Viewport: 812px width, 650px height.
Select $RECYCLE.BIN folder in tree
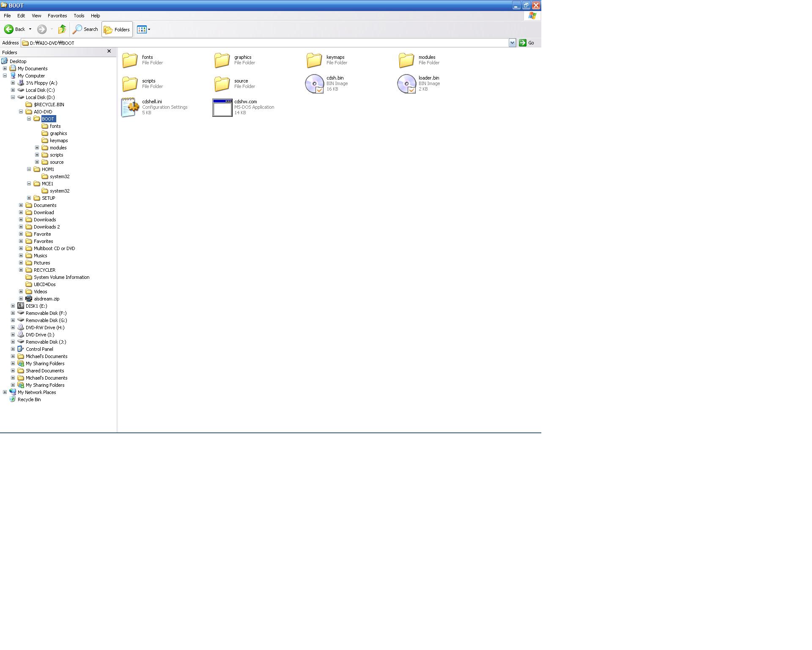tap(49, 105)
